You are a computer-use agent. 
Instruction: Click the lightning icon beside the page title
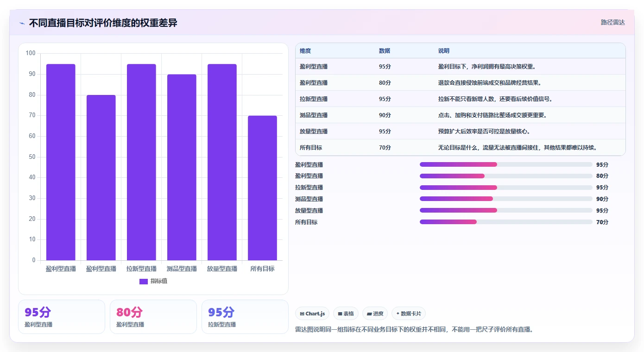click(x=22, y=23)
